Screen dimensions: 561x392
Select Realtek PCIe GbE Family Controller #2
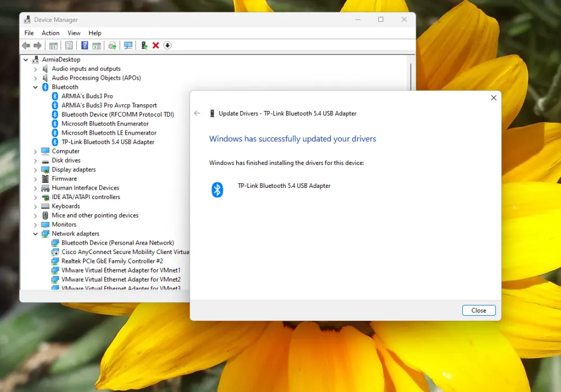click(112, 261)
